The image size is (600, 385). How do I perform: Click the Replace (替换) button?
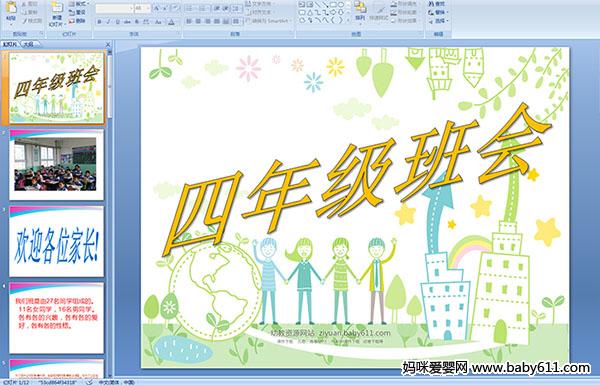point(437,13)
